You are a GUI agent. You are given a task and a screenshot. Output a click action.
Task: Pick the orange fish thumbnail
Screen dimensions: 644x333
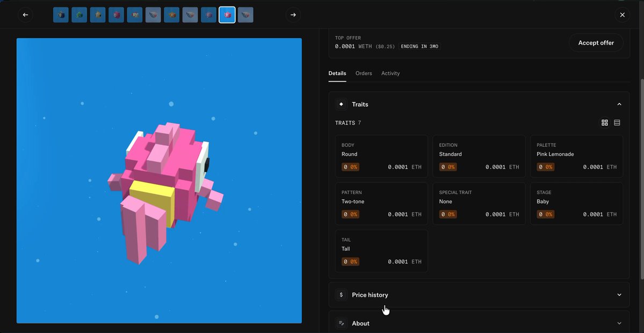tap(172, 15)
